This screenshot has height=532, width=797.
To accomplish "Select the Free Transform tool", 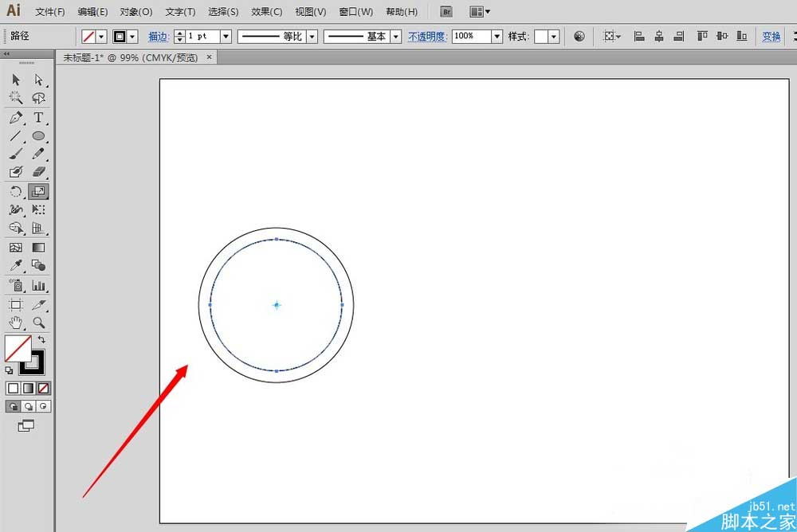I will tap(38, 209).
